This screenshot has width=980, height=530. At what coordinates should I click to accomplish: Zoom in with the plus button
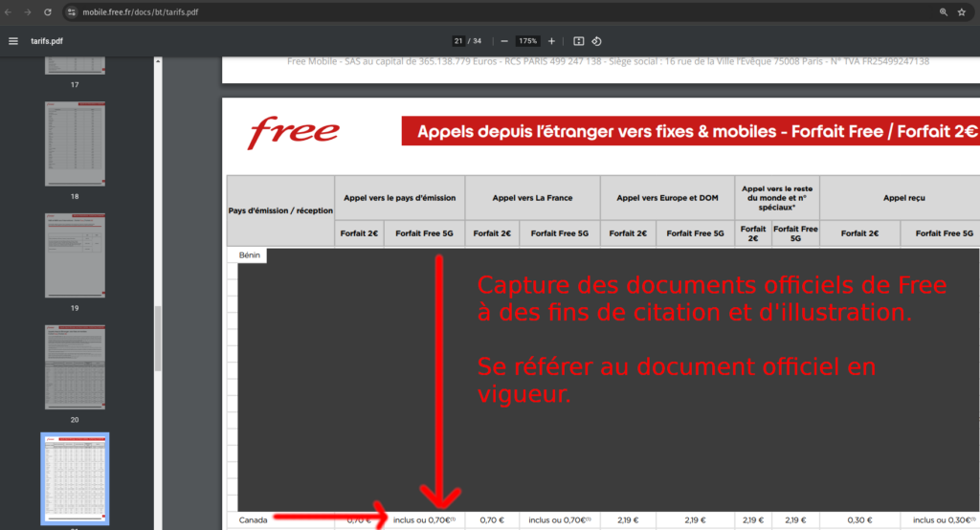coord(551,41)
